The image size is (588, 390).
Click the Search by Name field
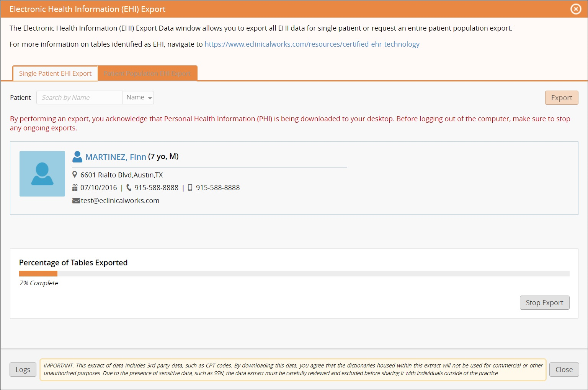79,97
